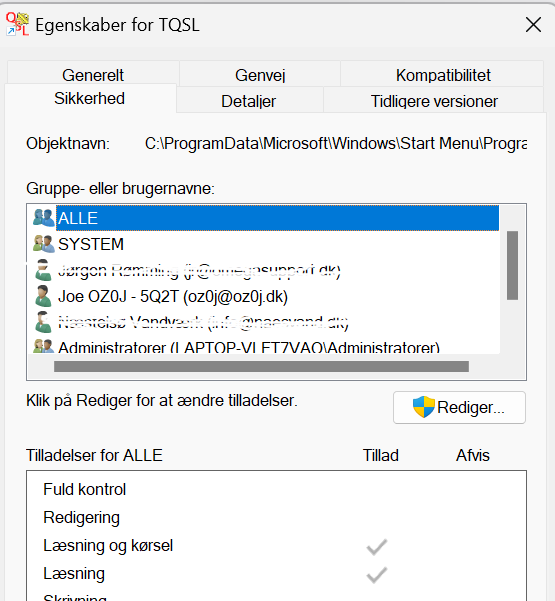
Task: Click user icon beside omegasupport.dk account
Action: tap(43, 270)
